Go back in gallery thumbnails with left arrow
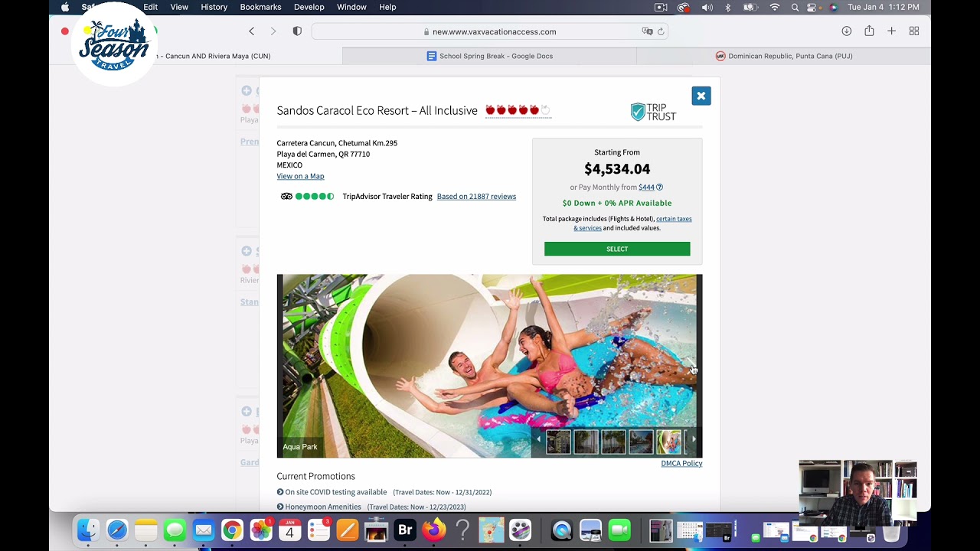The width and height of the screenshot is (980, 551). 538,439
